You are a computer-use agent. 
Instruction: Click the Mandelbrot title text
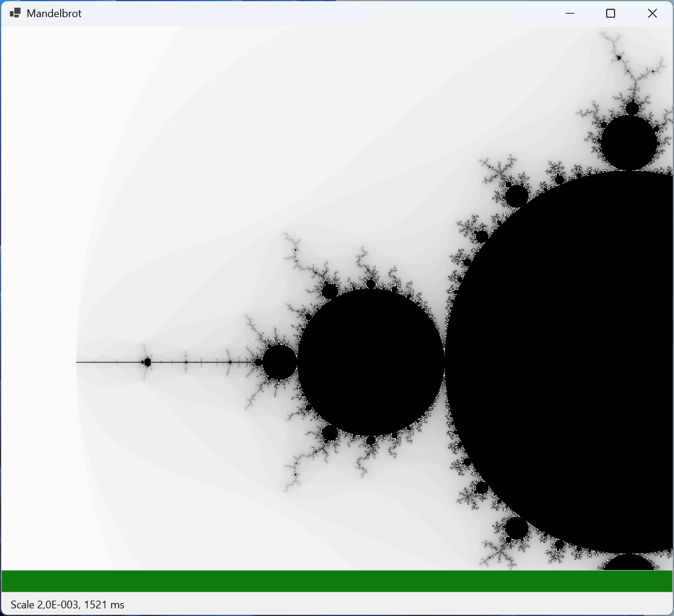point(54,14)
